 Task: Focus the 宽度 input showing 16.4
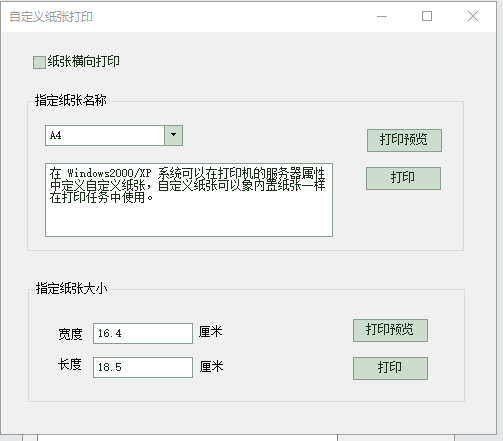click(x=143, y=333)
